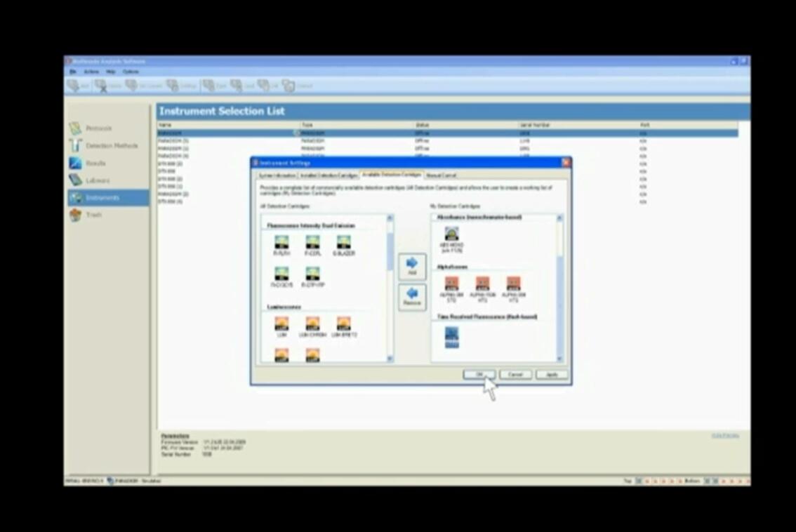
Task: Click the Remove arrow button
Action: 412,297
